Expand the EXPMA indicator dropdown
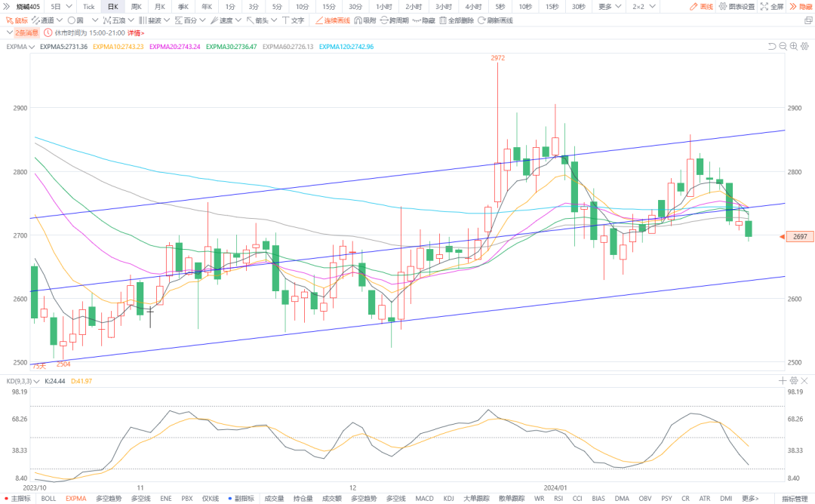The image size is (815, 504). (32, 47)
